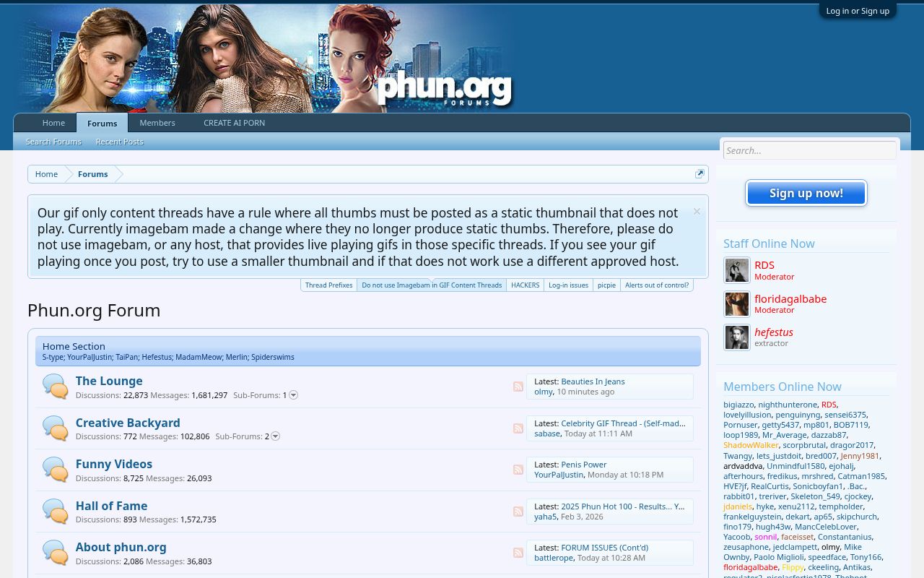The width and height of the screenshot is (924, 578).
Task: Open Flippy member profile
Action: click(793, 567)
